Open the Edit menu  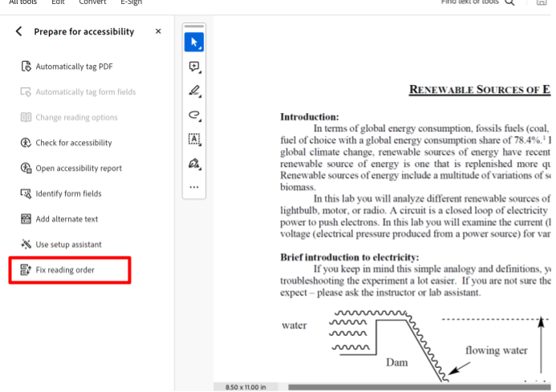(x=58, y=2)
